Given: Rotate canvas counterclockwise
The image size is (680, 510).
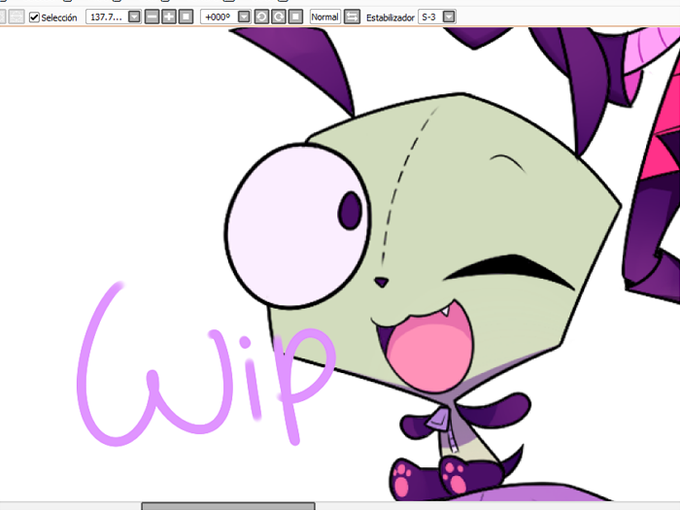Looking at the screenshot, I should (x=262, y=17).
